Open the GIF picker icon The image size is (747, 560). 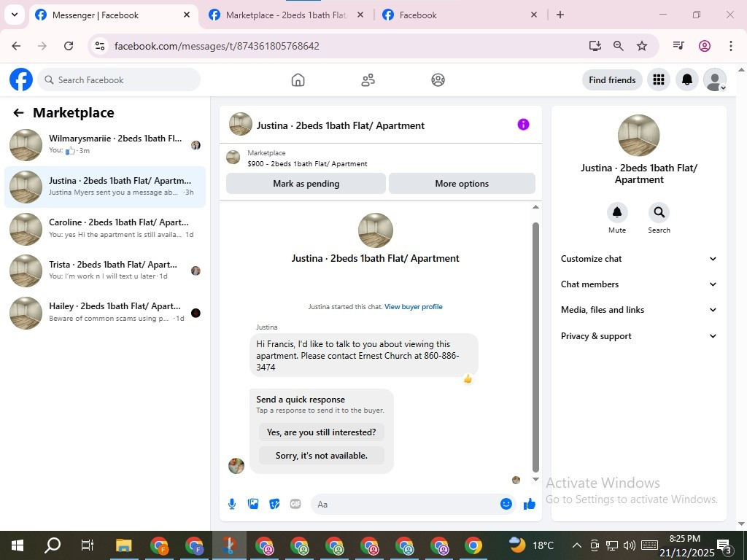[295, 504]
